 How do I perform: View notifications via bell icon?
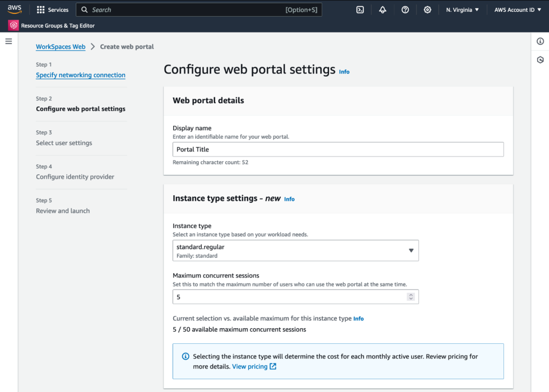coord(382,9)
